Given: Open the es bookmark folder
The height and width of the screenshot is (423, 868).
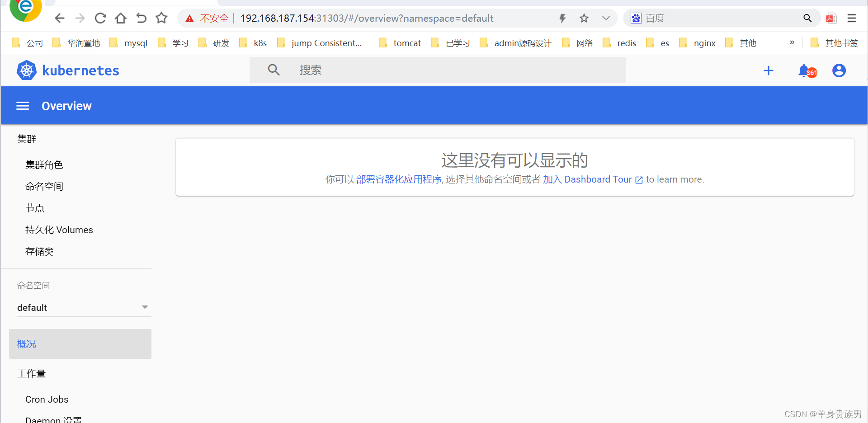Looking at the screenshot, I should pyautogui.click(x=657, y=43).
